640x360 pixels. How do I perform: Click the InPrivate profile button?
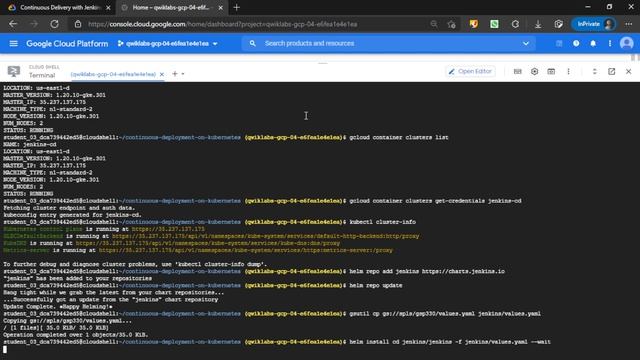594,24
